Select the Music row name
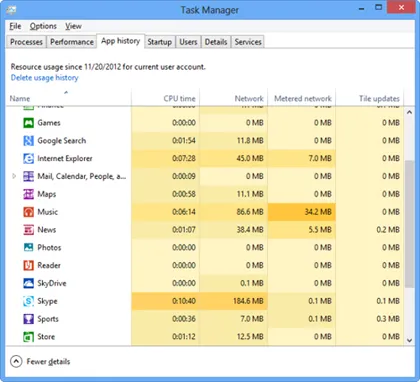This screenshot has width=420, height=382. [x=48, y=212]
